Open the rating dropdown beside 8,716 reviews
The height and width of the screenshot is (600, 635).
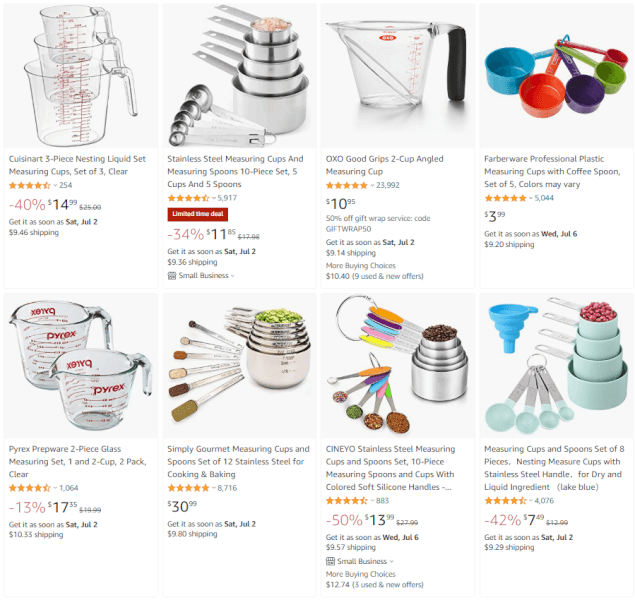[213, 488]
